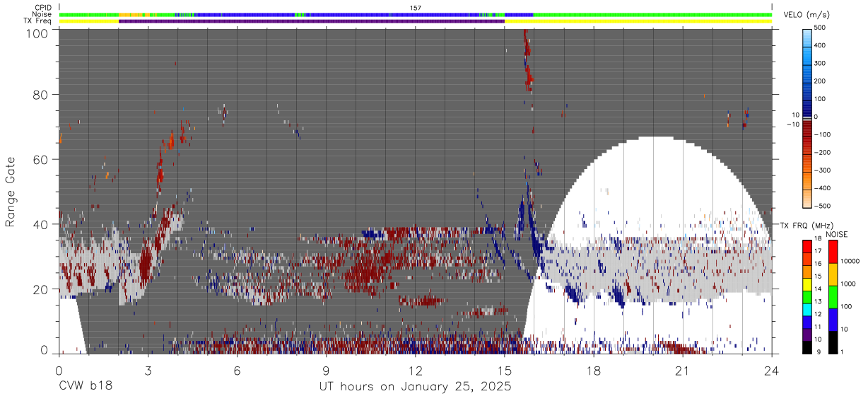Click the cyan segment of TX frequency legend

click(807, 309)
